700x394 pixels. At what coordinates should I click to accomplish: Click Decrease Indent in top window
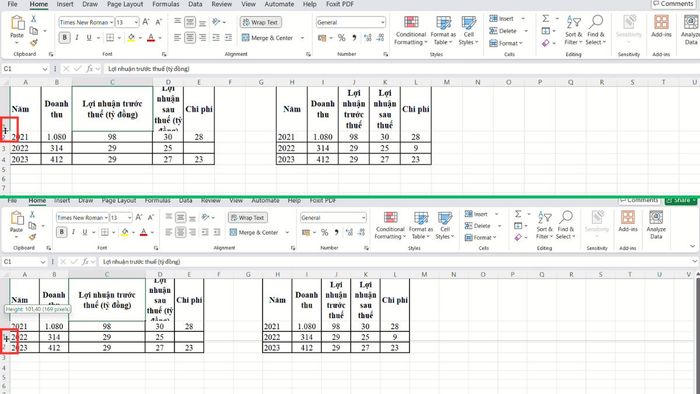pyautogui.click(x=216, y=38)
